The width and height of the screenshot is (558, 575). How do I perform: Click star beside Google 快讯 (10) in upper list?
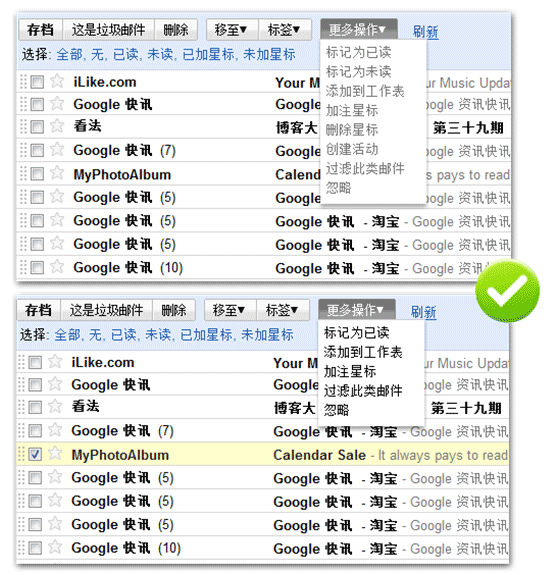click(57, 267)
